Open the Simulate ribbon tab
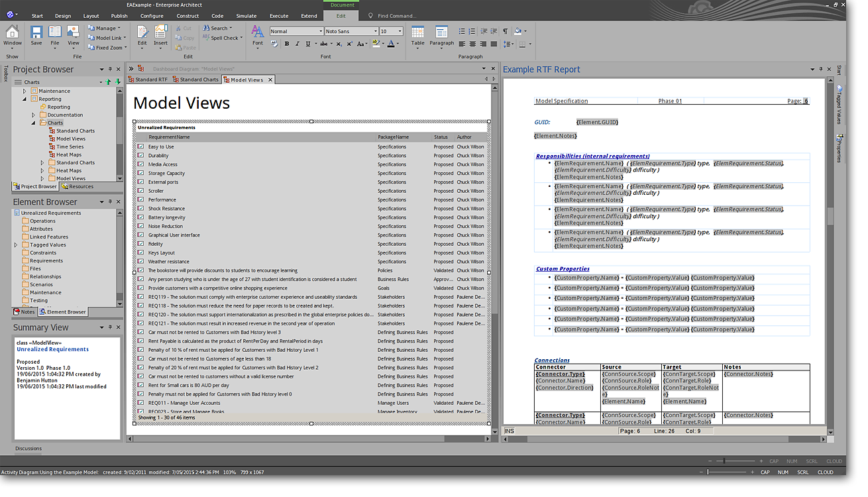Viewport: 868px width, 497px height. [x=246, y=16]
